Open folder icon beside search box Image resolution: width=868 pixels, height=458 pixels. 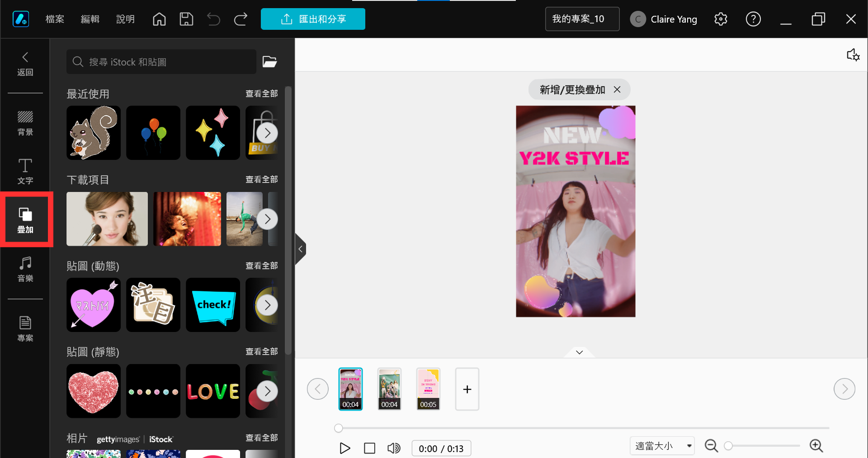coord(270,61)
